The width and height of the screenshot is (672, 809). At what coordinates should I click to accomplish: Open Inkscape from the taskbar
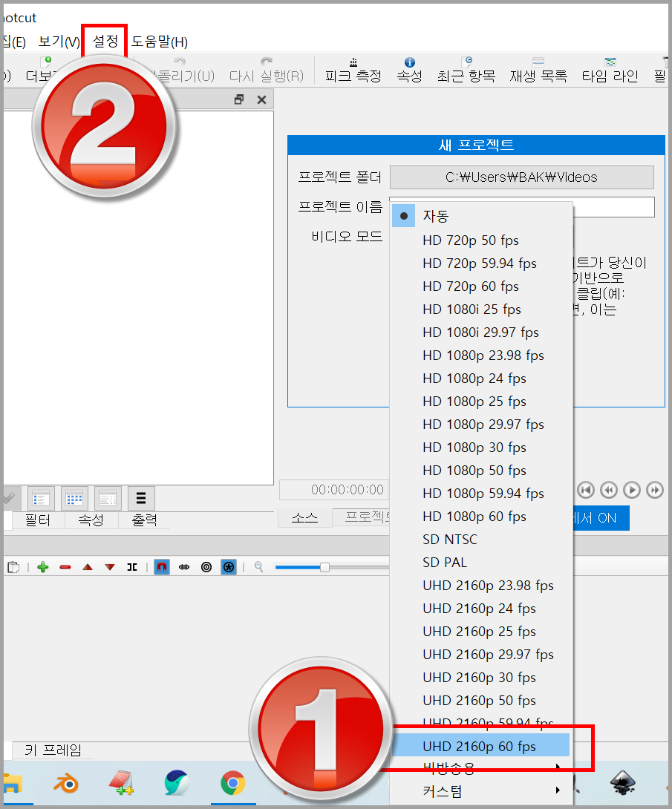623,784
